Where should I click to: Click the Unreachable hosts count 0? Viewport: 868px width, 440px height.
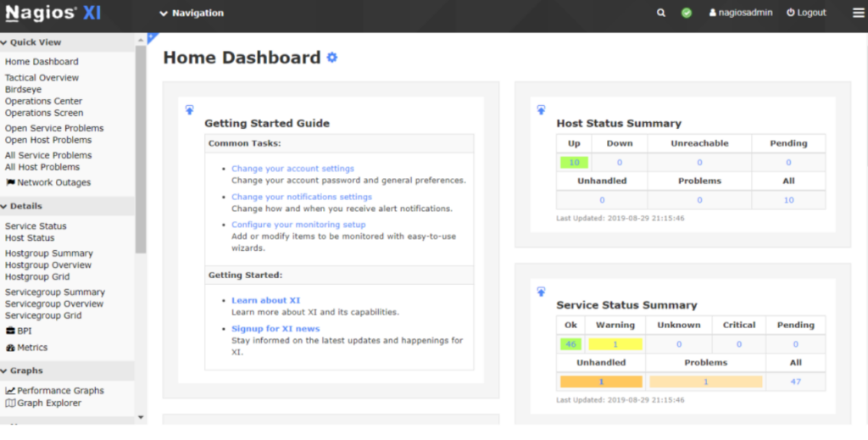[x=699, y=162]
